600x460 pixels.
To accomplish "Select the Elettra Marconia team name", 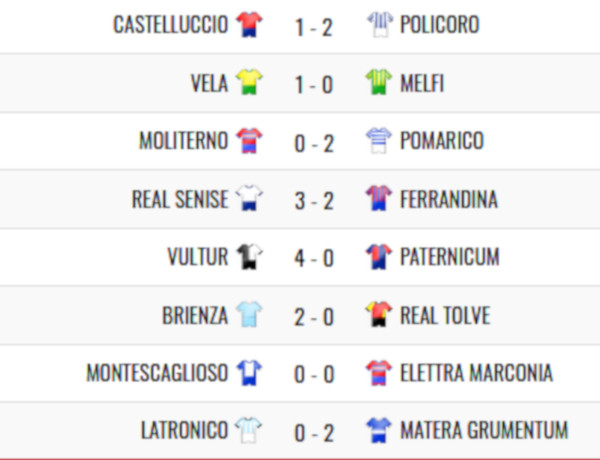I will pos(476,373).
